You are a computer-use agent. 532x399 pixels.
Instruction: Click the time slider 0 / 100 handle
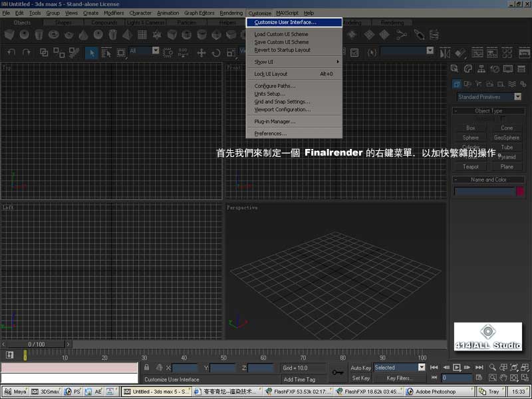[37, 344]
